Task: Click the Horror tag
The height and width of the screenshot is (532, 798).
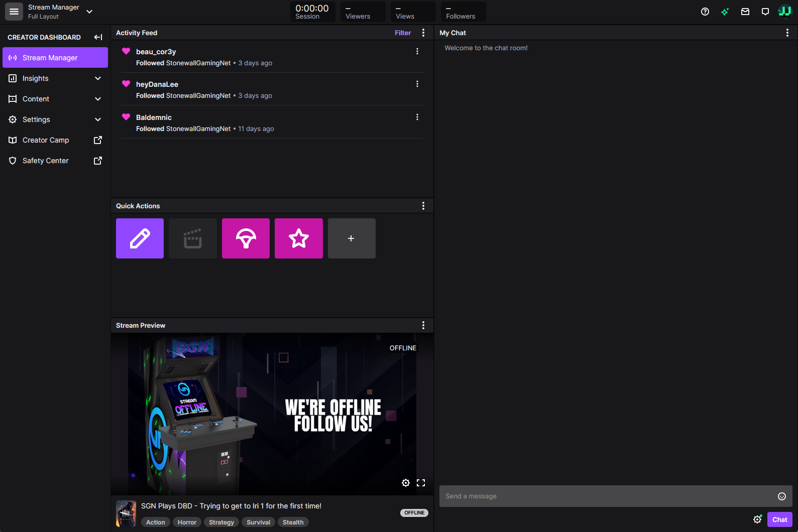Action: [187, 522]
